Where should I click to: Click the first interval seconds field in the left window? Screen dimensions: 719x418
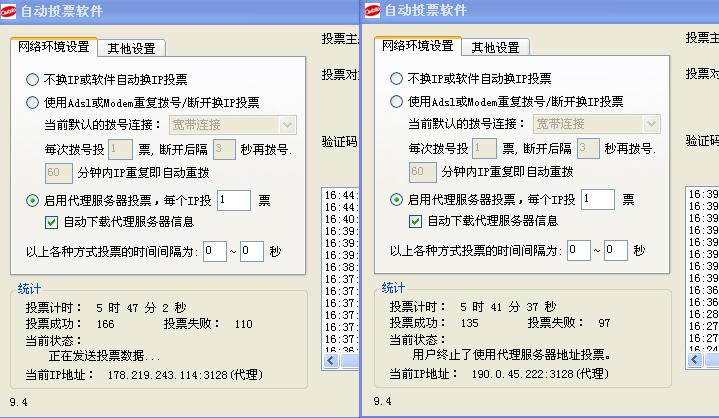pyautogui.click(x=214, y=251)
